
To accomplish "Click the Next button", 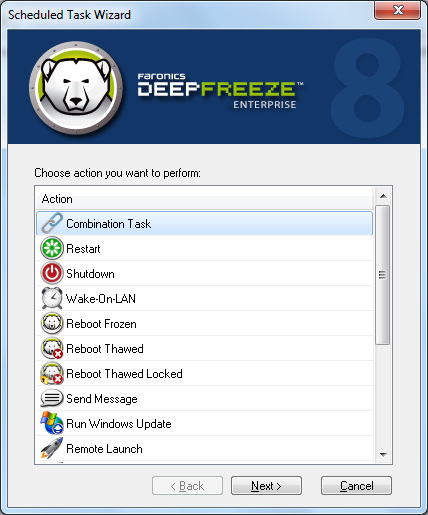I will click(266, 486).
